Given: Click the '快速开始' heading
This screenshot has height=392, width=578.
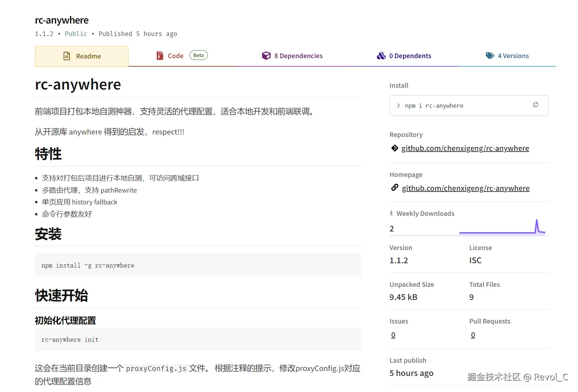Looking at the screenshot, I should (61, 296).
